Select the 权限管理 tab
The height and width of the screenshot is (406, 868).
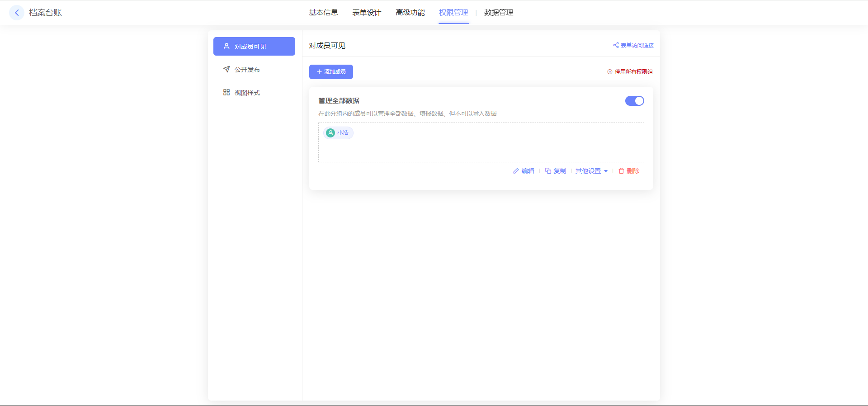coord(453,13)
